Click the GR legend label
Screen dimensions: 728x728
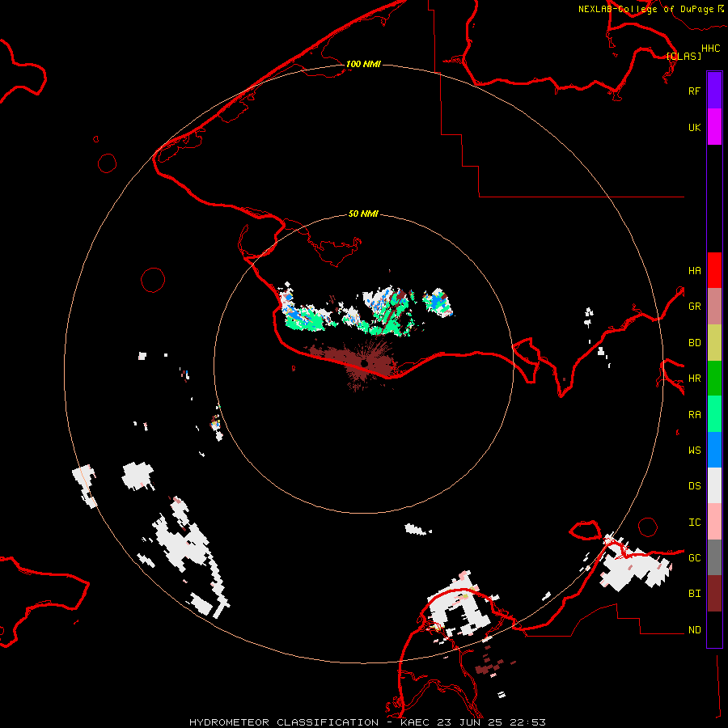point(694,306)
